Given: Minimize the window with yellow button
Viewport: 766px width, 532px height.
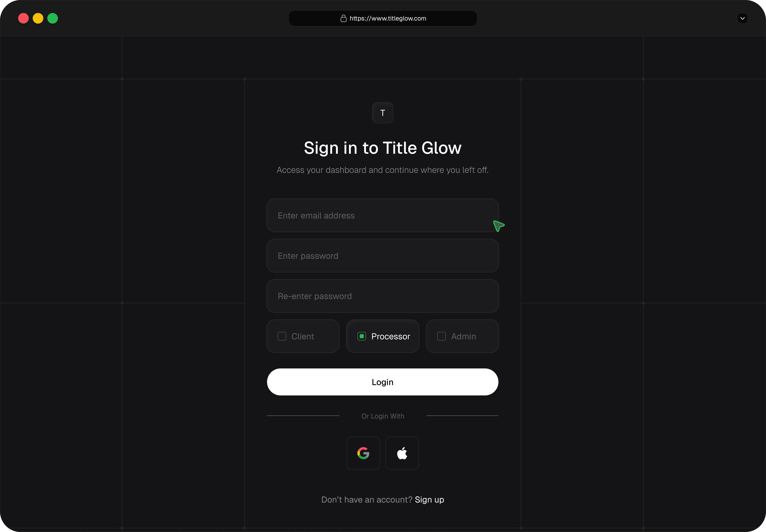Looking at the screenshot, I should [38, 18].
